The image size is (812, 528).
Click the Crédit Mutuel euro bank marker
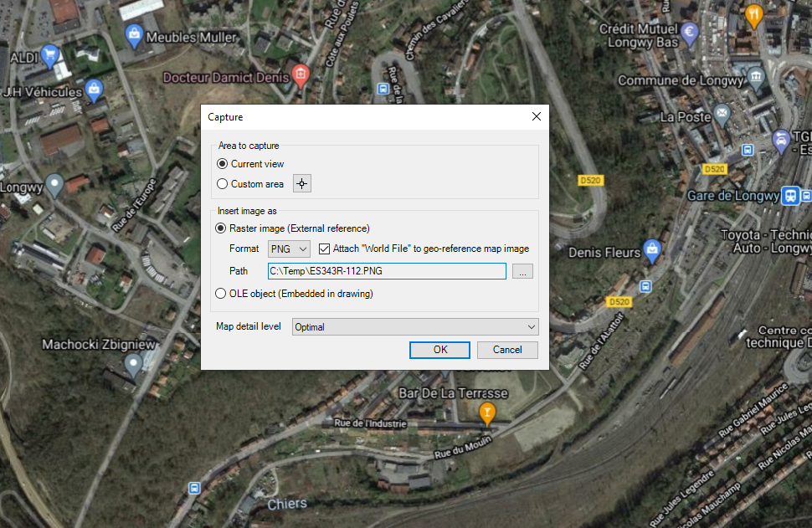[691, 34]
